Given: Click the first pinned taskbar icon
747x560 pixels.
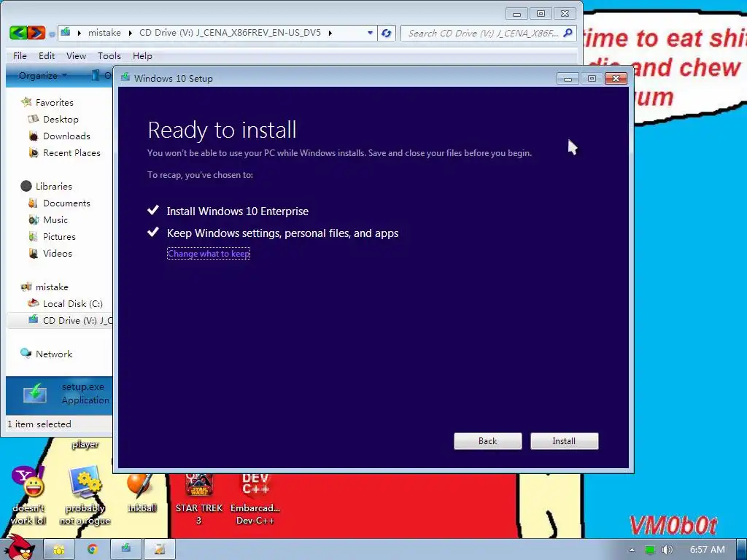Looking at the screenshot, I should point(59,549).
